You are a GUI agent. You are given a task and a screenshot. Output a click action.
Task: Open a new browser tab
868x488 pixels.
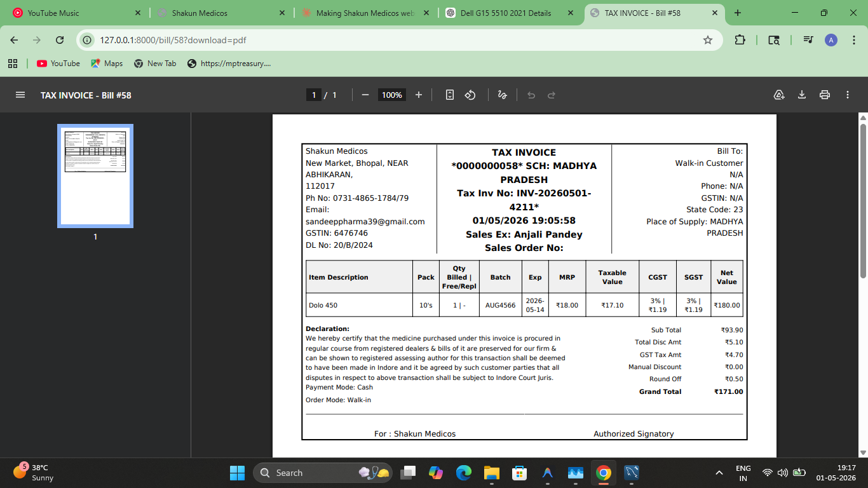738,13
